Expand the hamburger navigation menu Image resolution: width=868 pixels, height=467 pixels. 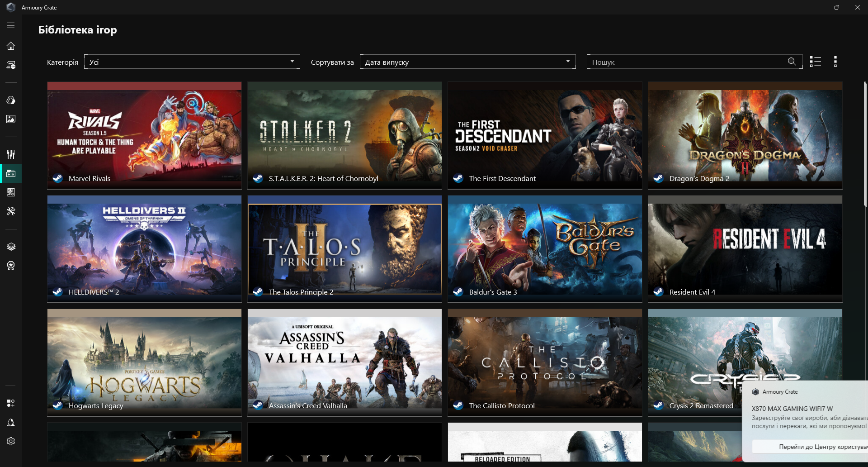coord(11,26)
